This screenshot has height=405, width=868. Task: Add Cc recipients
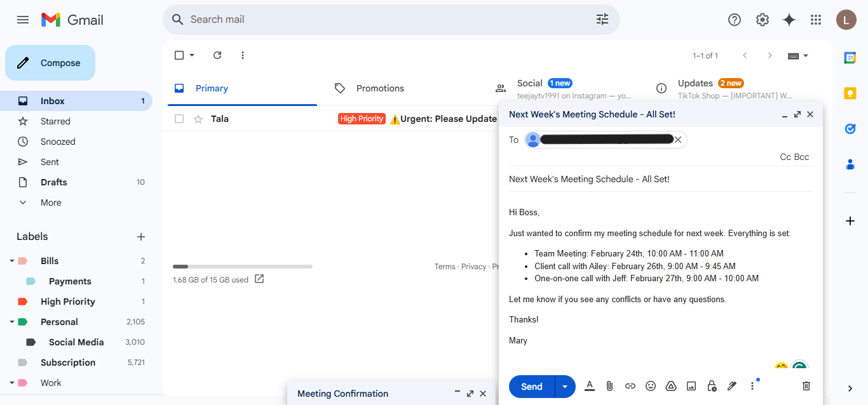785,157
